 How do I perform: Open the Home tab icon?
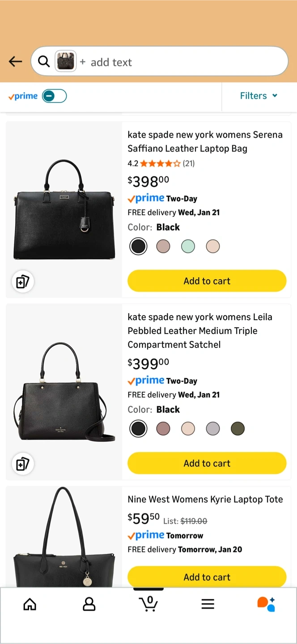tap(30, 605)
